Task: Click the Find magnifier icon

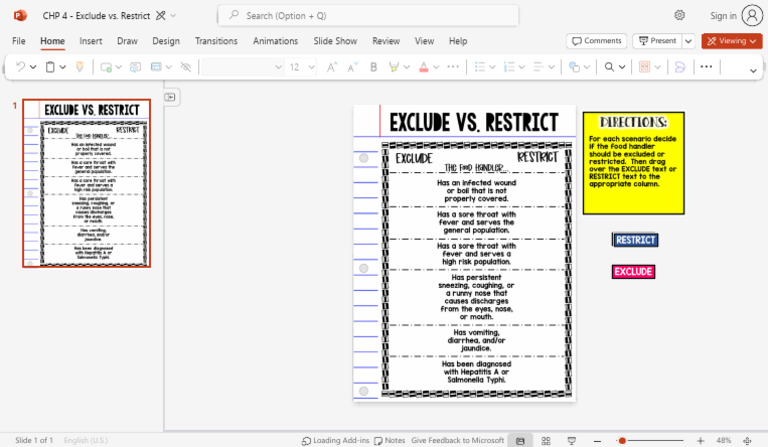Action: pos(609,67)
